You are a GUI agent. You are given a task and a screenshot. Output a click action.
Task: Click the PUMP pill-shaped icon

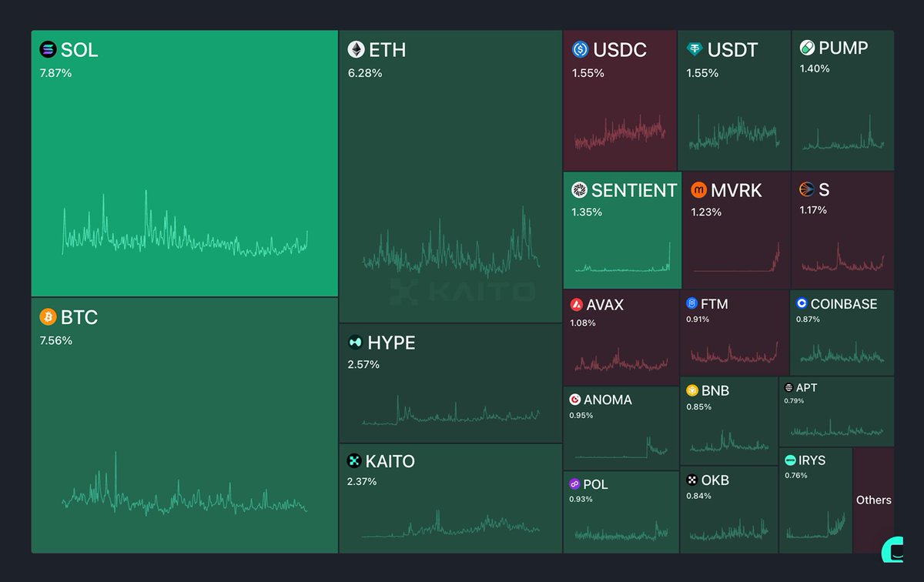click(807, 48)
